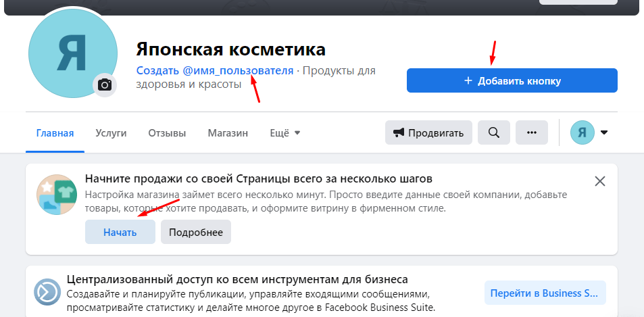Click the page title Японская косметика
Screen dimensions: 644x317
pyautogui.click(x=231, y=49)
